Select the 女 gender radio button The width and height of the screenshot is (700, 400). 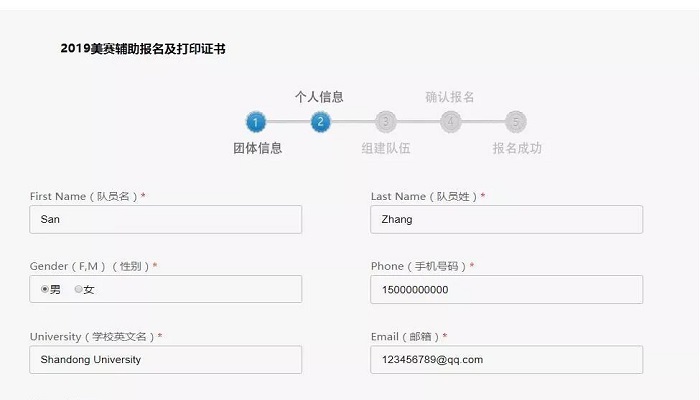tap(79, 289)
